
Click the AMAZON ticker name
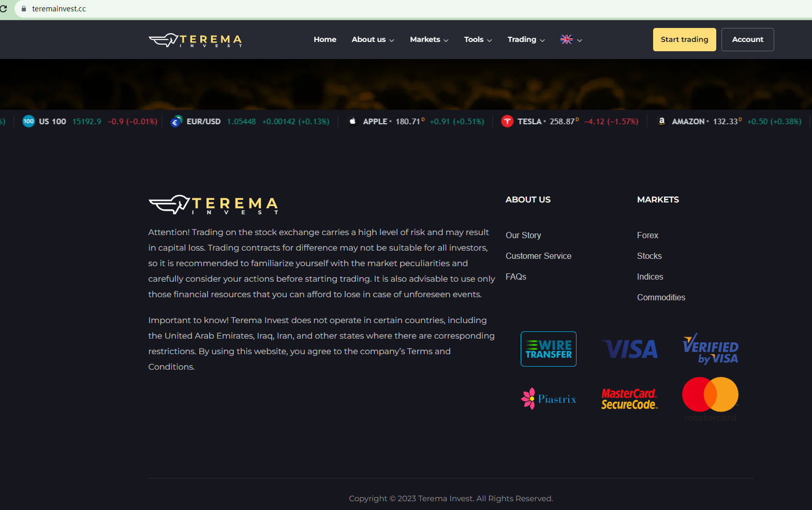click(688, 121)
